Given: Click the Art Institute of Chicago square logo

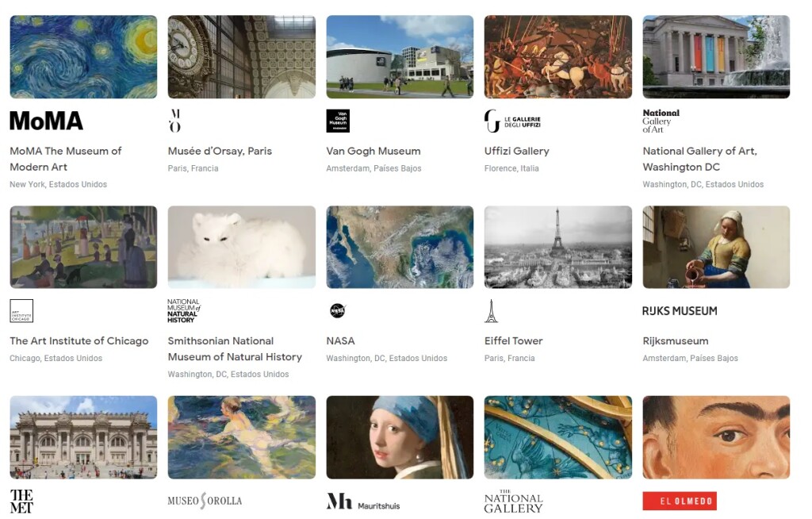Looking at the screenshot, I should (21, 311).
